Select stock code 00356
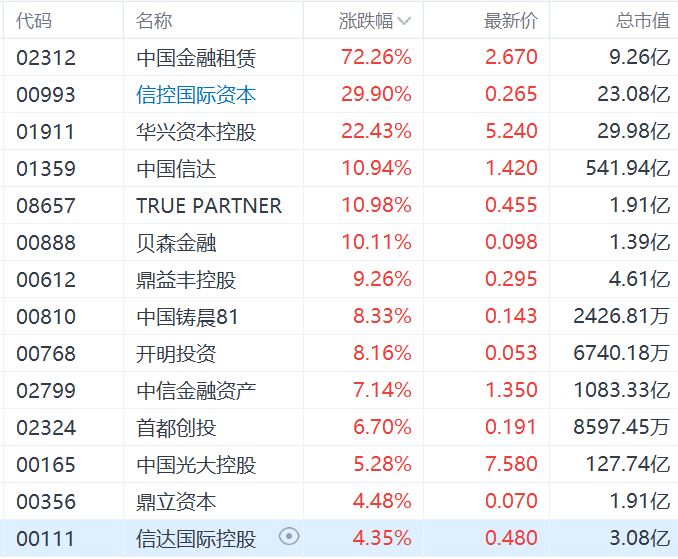Image resolution: width=678 pixels, height=559 pixels. (x=46, y=502)
